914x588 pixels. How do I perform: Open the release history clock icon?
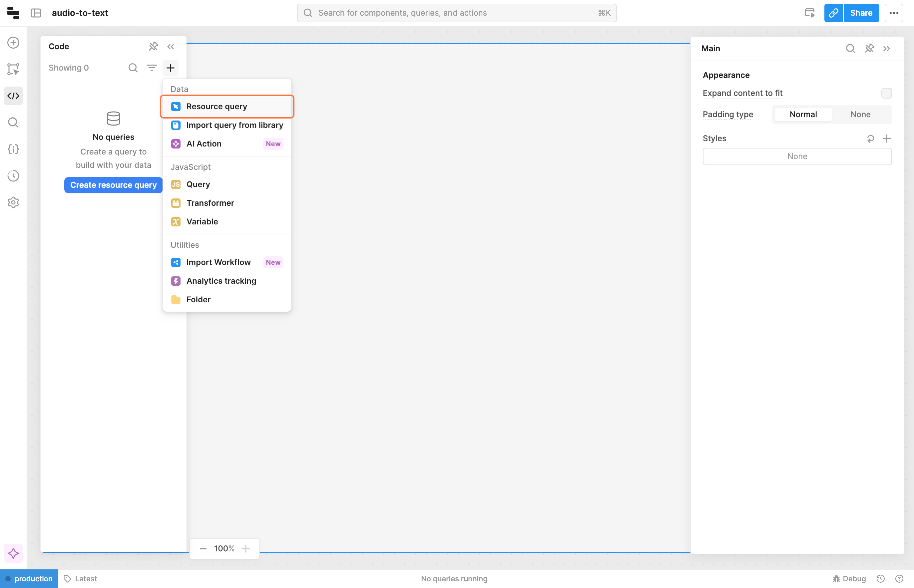[x=13, y=176]
